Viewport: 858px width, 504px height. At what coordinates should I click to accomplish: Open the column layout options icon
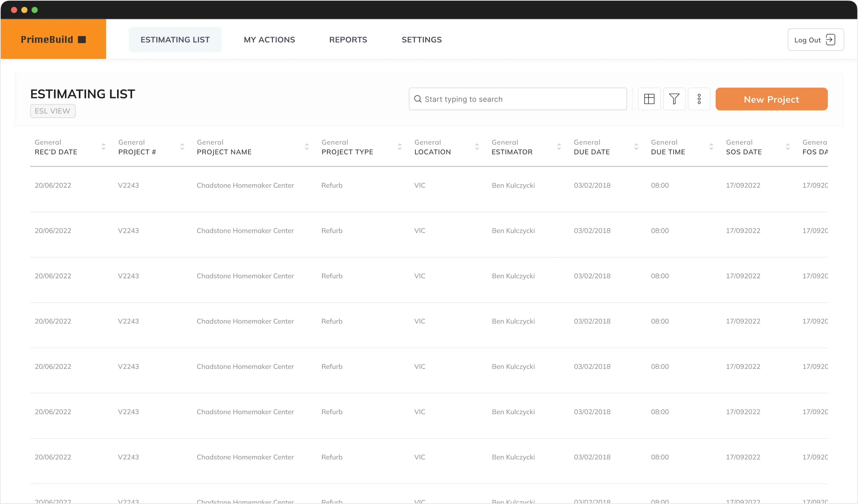[x=649, y=99]
